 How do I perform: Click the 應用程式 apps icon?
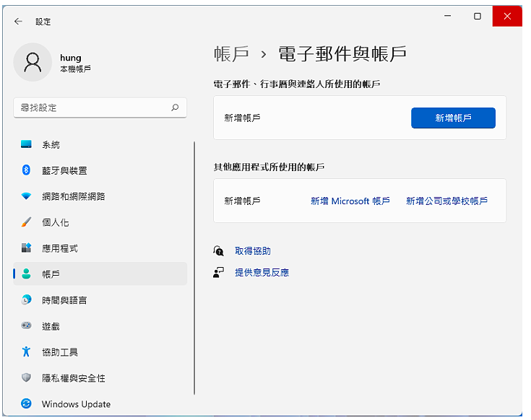coord(26,248)
